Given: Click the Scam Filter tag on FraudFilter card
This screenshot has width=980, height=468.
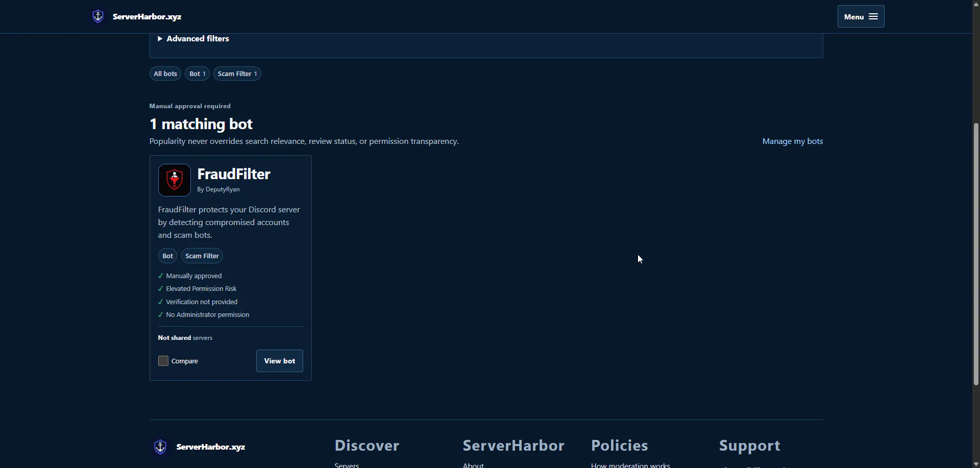Looking at the screenshot, I should click(x=202, y=256).
